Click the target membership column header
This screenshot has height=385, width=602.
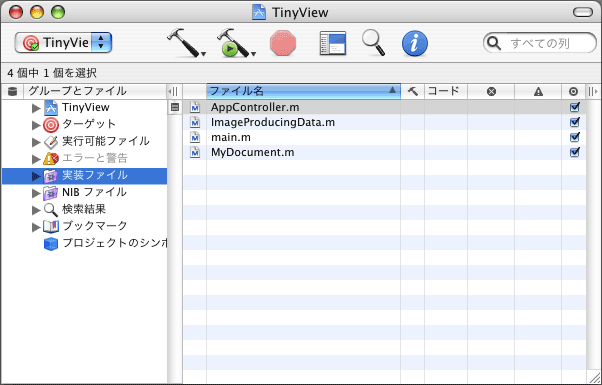573,91
